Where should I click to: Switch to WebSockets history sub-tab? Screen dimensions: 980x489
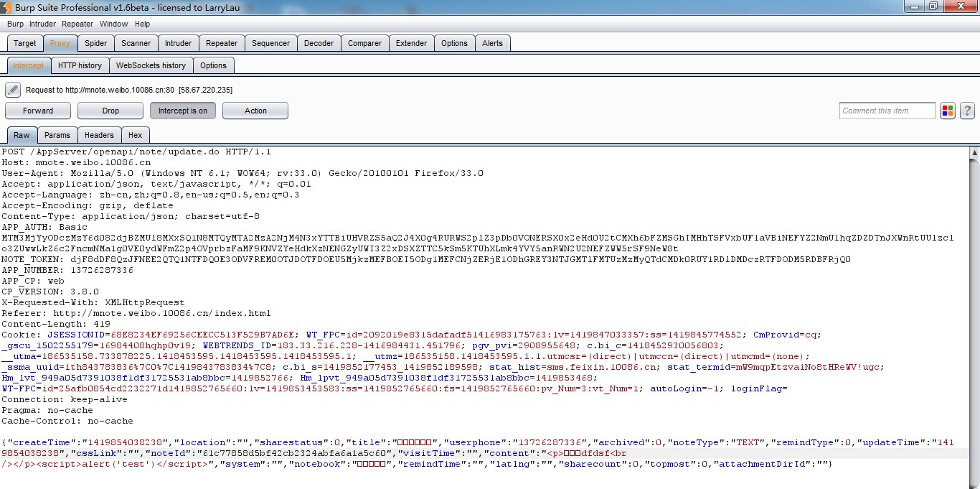(x=151, y=65)
